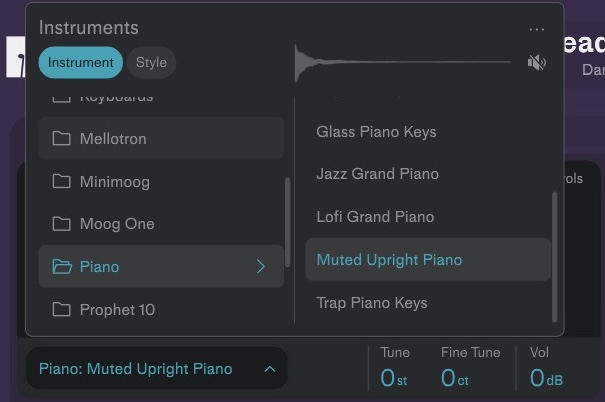This screenshot has height=402, width=605.
Task: Switch to the Instrument tab
Action: (x=81, y=62)
